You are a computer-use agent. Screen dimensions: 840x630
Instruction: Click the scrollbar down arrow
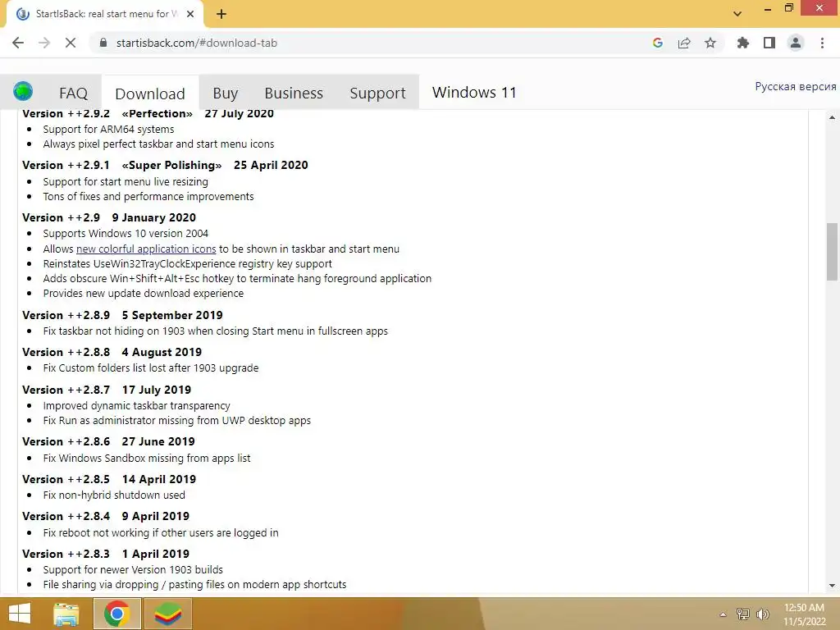832,586
